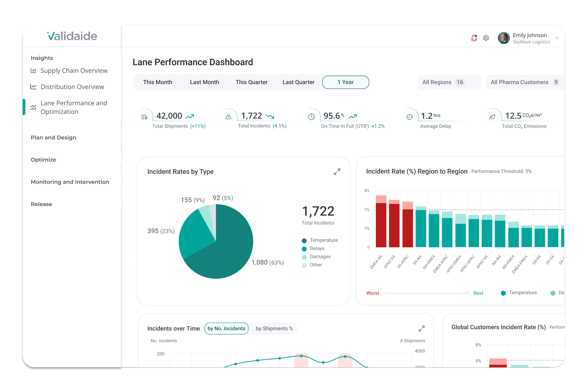
Task: Click the CO2 emissions leaf icon
Action: pyautogui.click(x=492, y=117)
